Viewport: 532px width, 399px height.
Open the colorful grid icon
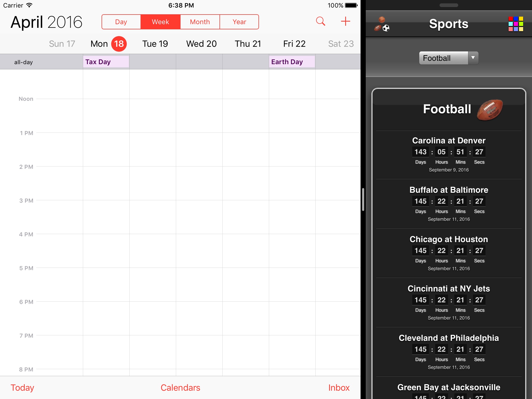[516, 24]
